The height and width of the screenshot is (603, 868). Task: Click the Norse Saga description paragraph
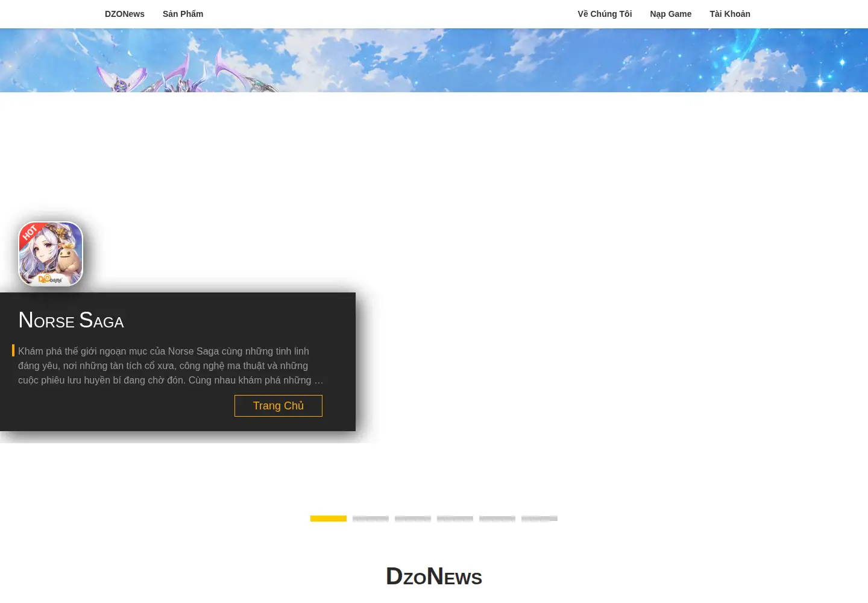171,365
